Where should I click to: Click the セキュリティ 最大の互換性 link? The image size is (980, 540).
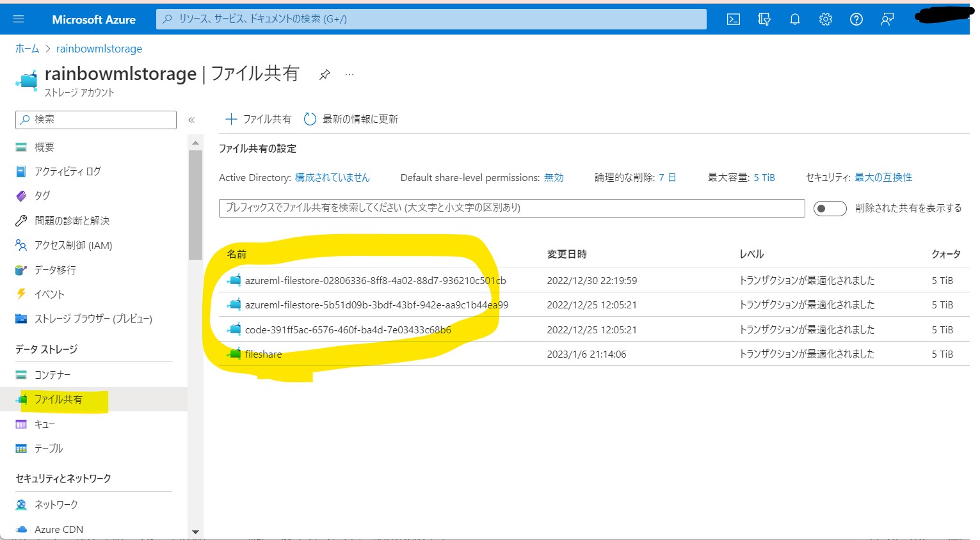coord(883,177)
